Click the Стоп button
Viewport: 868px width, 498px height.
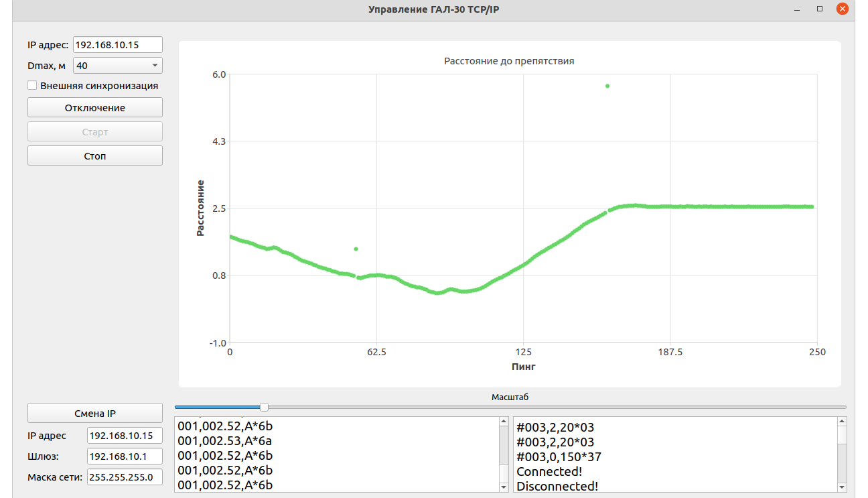pos(95,155)
